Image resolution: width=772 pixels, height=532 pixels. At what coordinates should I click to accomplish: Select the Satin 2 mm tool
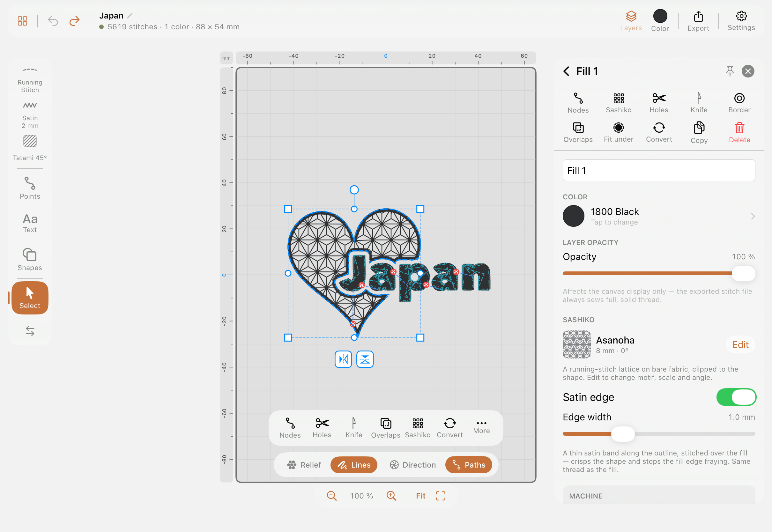tap(30, 115)
